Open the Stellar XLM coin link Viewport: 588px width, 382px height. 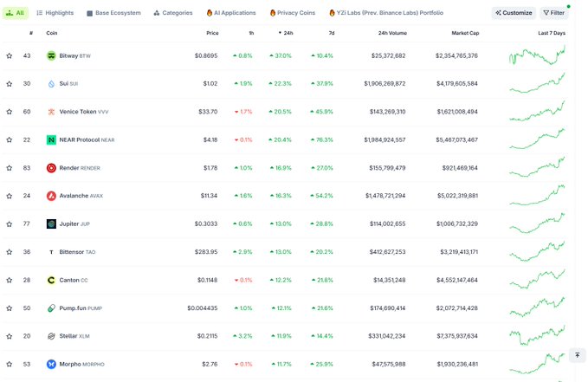(x=74, y=336)
